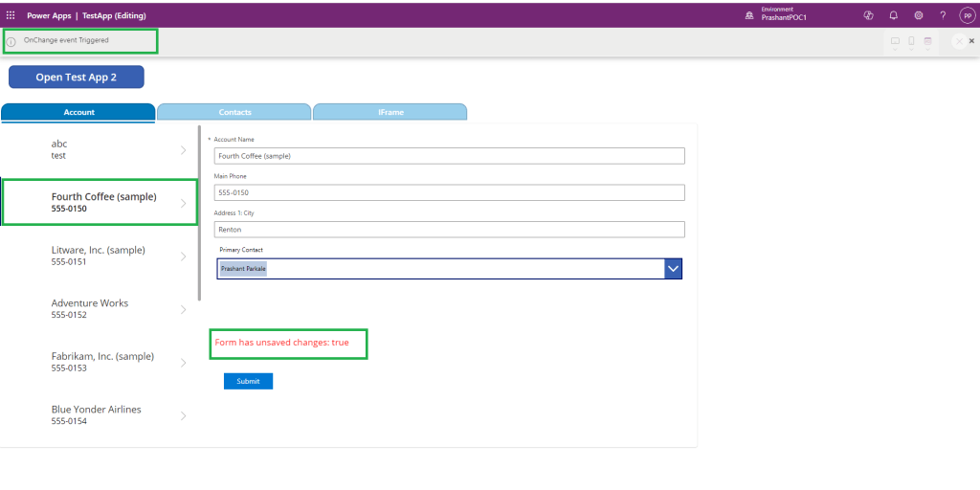Switch to the Contacts tab
Screen dimensions: 980x490
[x=234, y=112]
